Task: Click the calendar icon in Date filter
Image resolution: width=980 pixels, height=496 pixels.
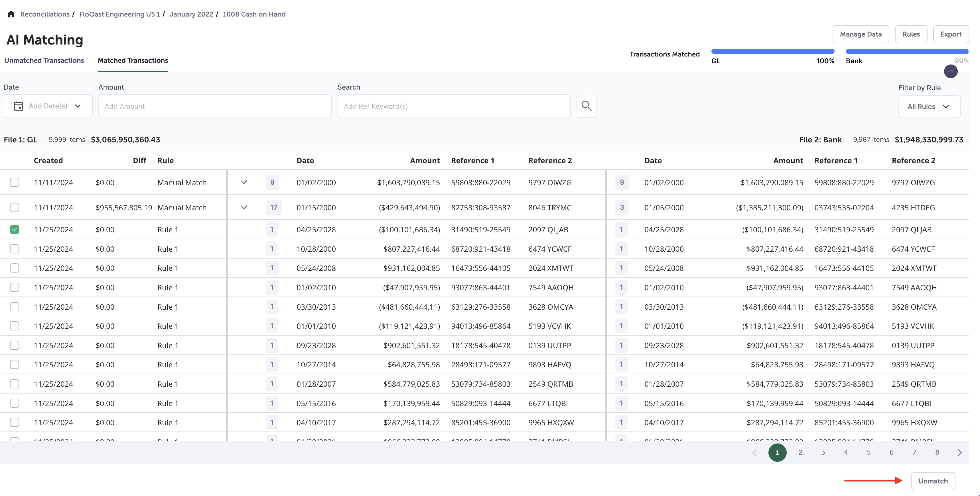Action: coord(18,106)
